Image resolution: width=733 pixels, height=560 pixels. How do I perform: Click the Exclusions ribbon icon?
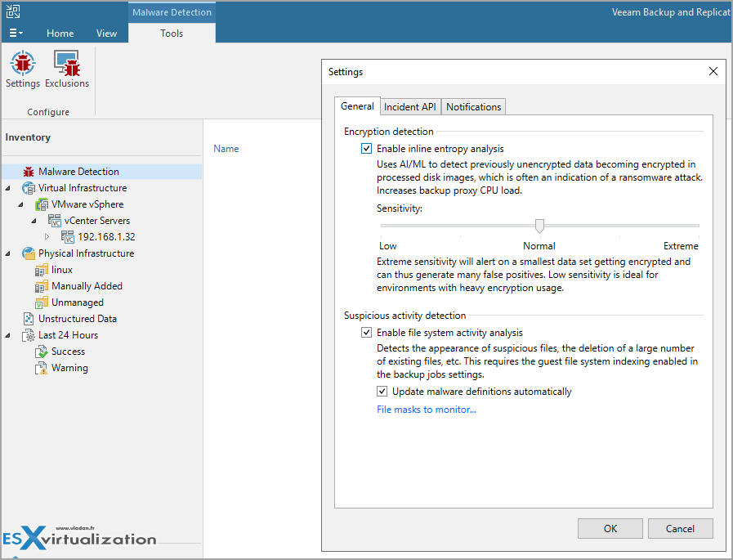[67, 64]
